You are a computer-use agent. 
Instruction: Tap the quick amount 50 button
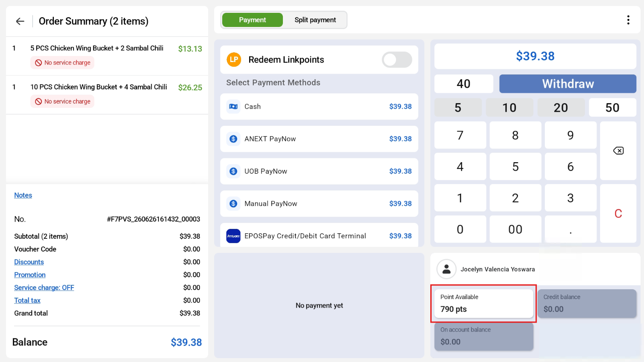tap(612, 108)
